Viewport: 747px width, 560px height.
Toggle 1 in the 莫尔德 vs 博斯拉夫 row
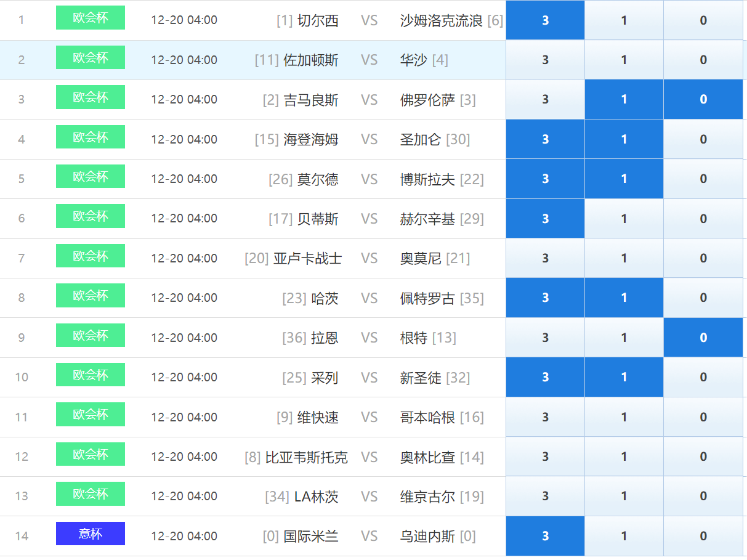pyautogui.click(x=624, y=179)
